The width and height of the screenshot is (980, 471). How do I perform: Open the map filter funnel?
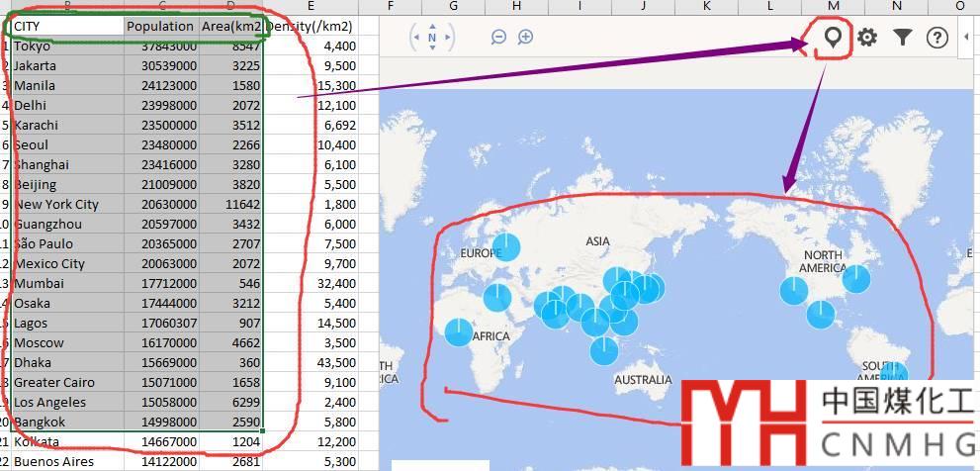[902, 38]
